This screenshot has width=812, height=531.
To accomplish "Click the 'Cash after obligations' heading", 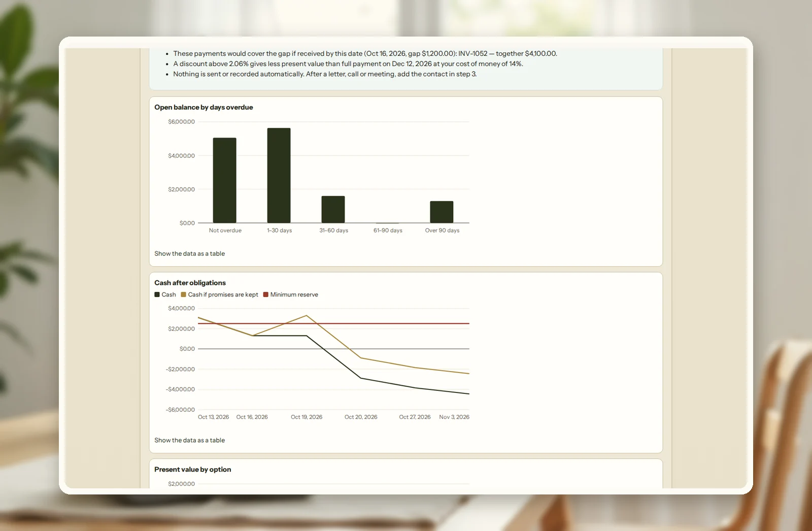I will point(190,283).
